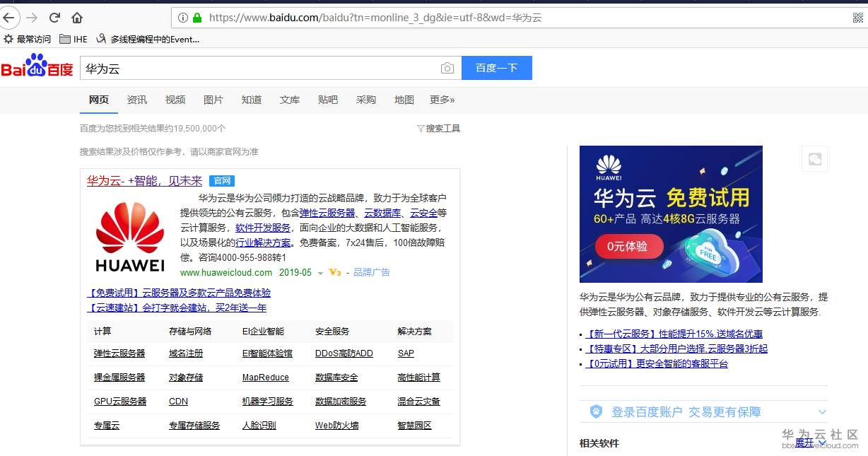Screen dimensions: 868x456
Task: Click the browser back arrow
Action: (8, 17)
